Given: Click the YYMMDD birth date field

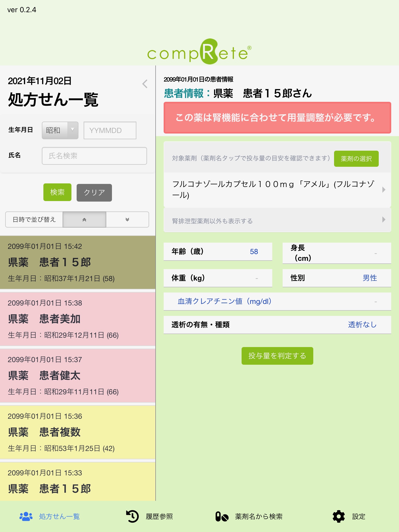Looking at the screenshot, I should pyautogui.click(x=110, y=130).
